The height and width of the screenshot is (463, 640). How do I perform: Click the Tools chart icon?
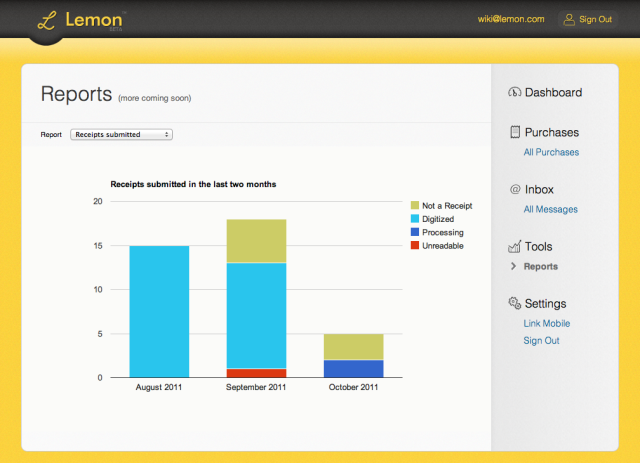[x=515, y=246]
